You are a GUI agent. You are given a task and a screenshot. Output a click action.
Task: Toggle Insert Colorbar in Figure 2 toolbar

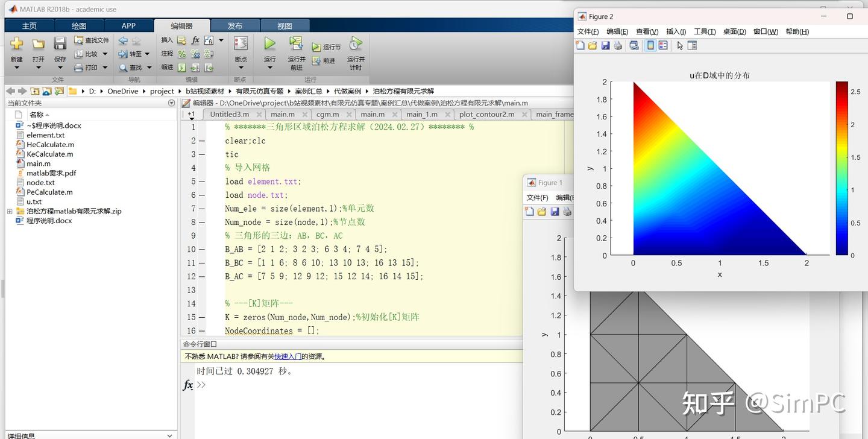(650, 46)
